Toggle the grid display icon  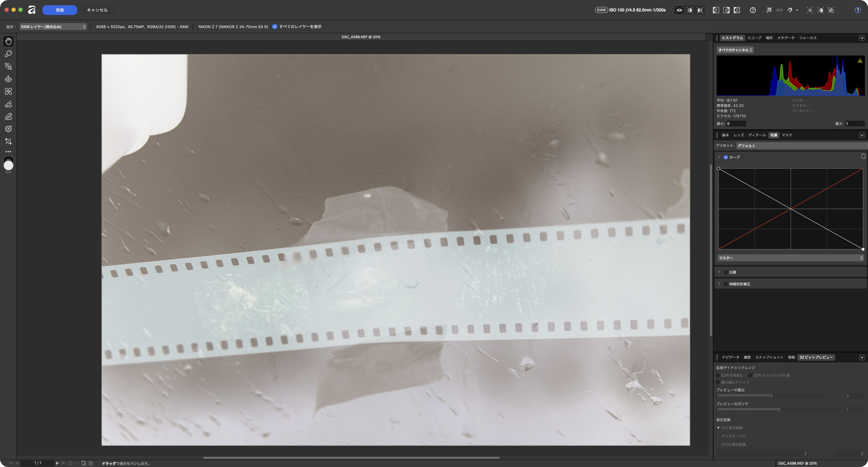pos(769,10)
